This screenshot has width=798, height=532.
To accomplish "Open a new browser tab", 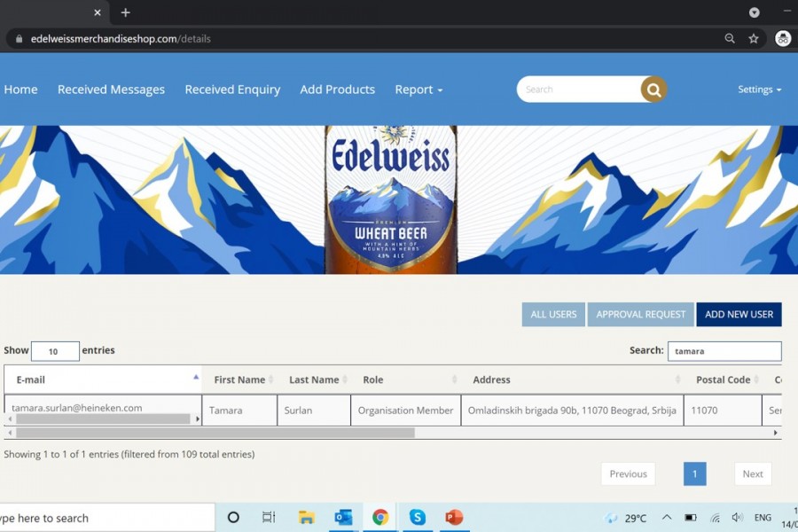I will (x=126, y=12).
